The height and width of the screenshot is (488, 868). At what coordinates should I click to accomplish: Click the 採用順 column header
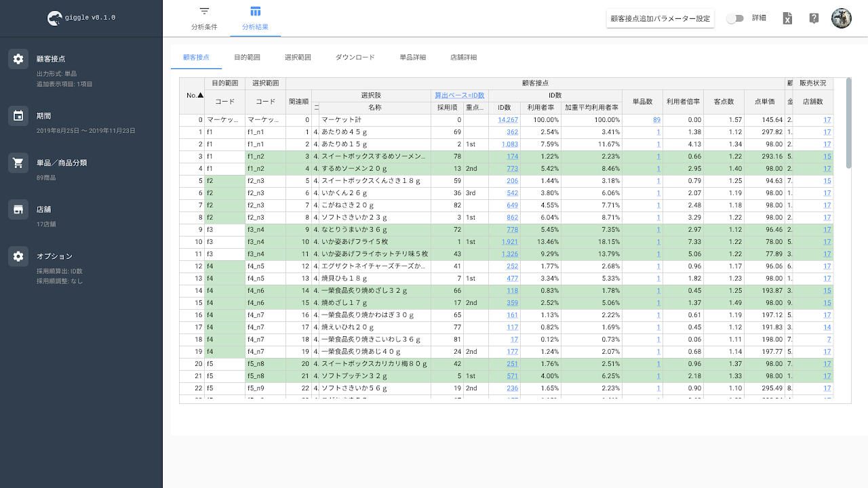coord(448,108)
